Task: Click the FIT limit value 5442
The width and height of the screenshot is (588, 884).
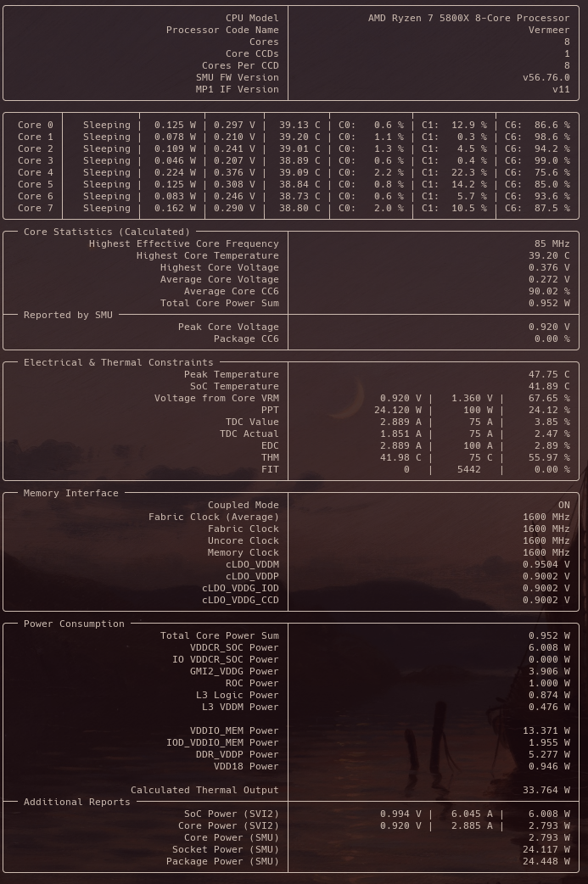Action: (x=469, y=469)
